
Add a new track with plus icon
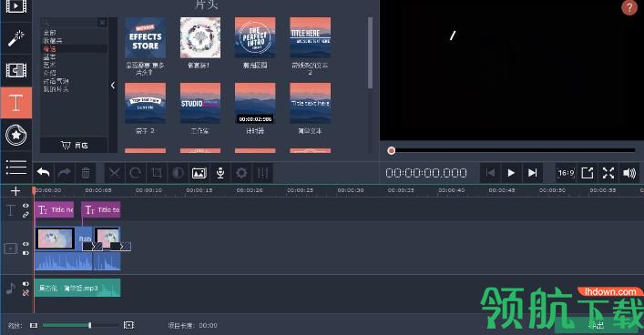tap(15, 191)
